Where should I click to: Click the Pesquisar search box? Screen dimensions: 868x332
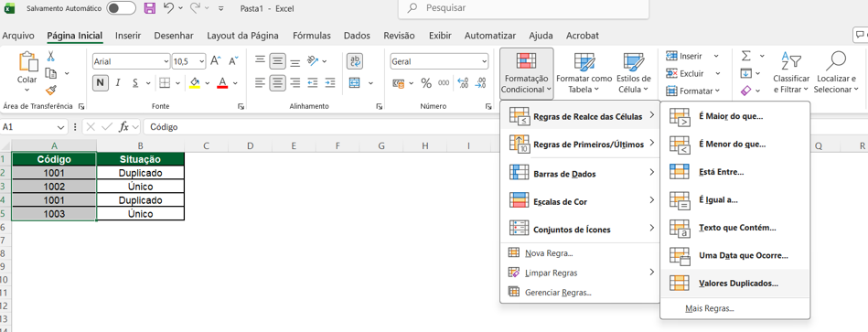pos(523,8)
